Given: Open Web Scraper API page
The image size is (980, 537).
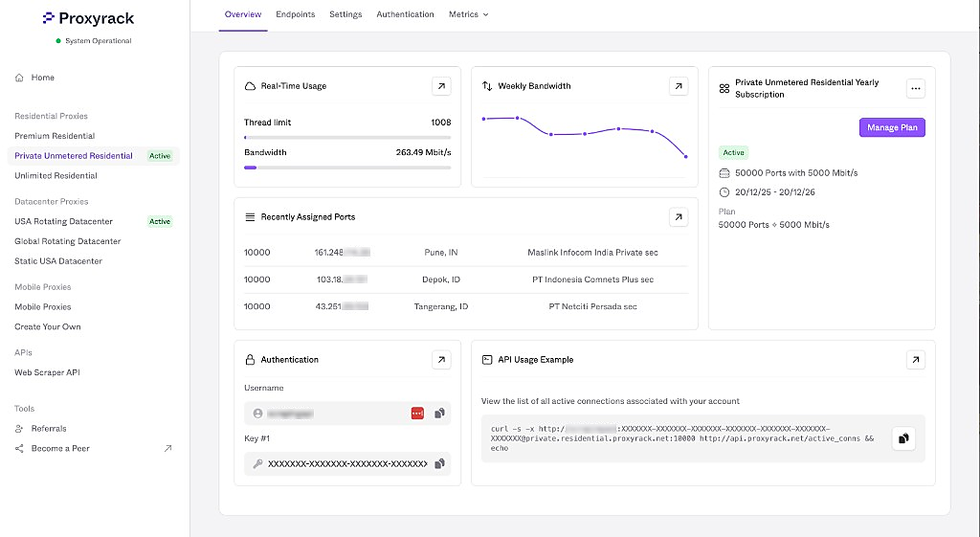Looking at the screenshot, I should 48,372.
